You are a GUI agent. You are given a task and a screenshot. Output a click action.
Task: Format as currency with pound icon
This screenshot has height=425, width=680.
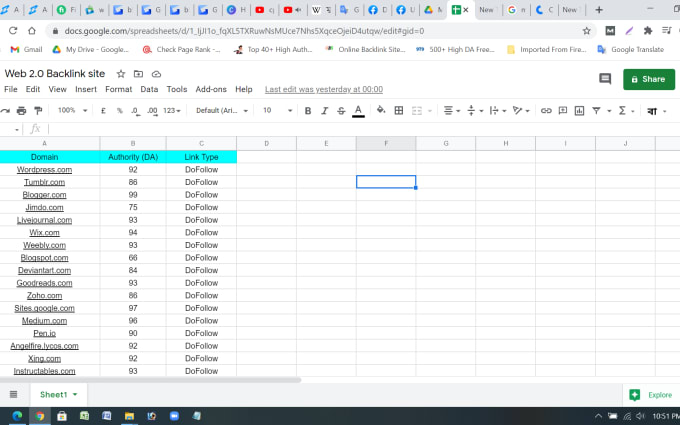[x=103, y=111]
